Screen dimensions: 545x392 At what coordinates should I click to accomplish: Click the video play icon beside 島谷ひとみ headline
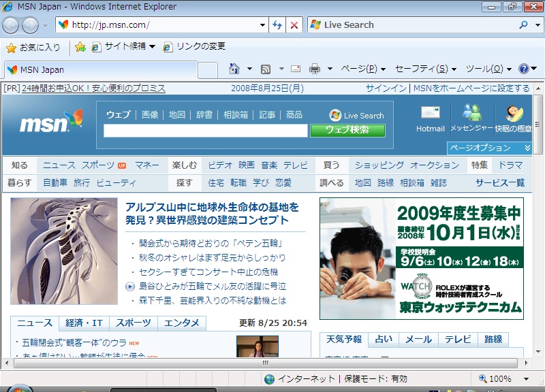tap(129, 287)
